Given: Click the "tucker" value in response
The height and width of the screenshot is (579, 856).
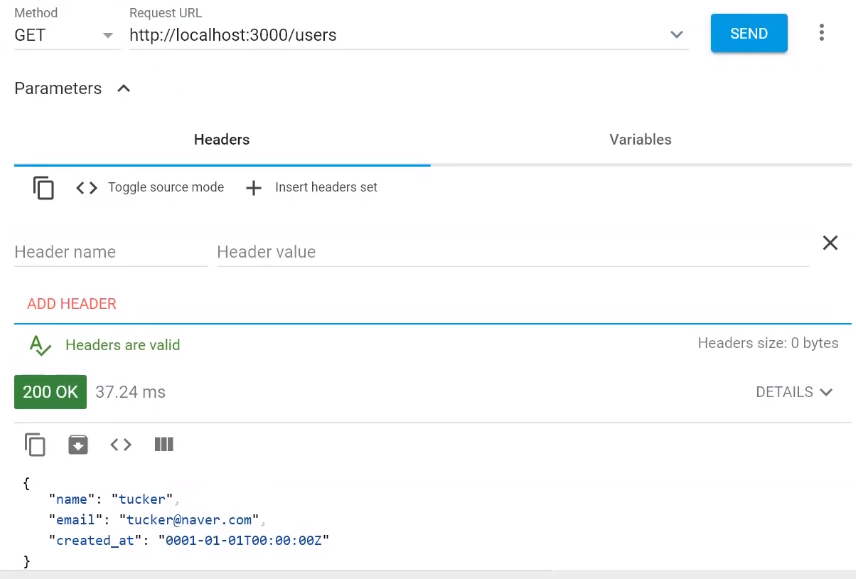Looking at the screenshot, I should 142,499.
